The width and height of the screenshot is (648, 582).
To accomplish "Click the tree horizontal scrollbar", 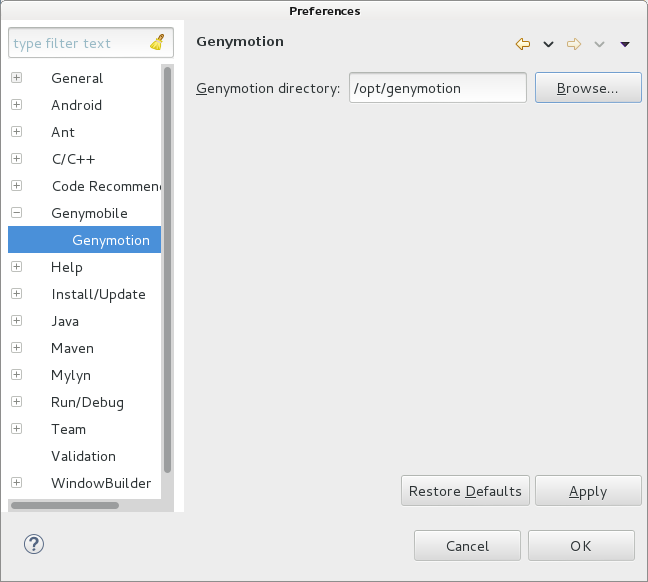I will (65, 505).
